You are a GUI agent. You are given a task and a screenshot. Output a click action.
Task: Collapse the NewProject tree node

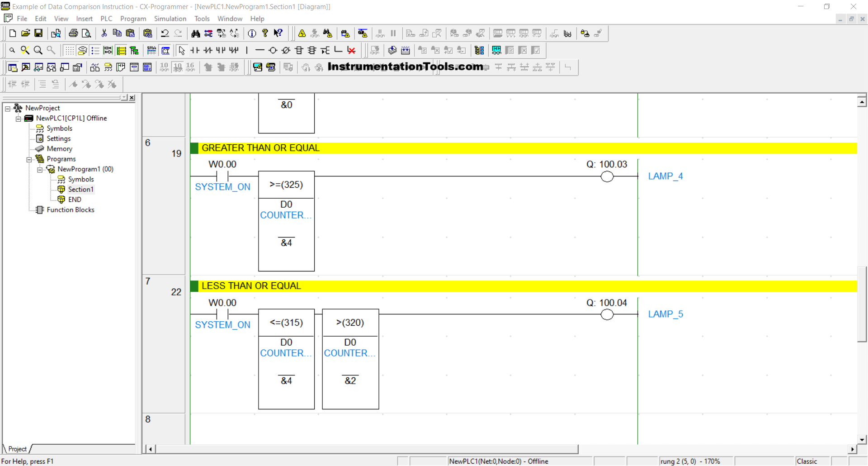tap(8, 108)
